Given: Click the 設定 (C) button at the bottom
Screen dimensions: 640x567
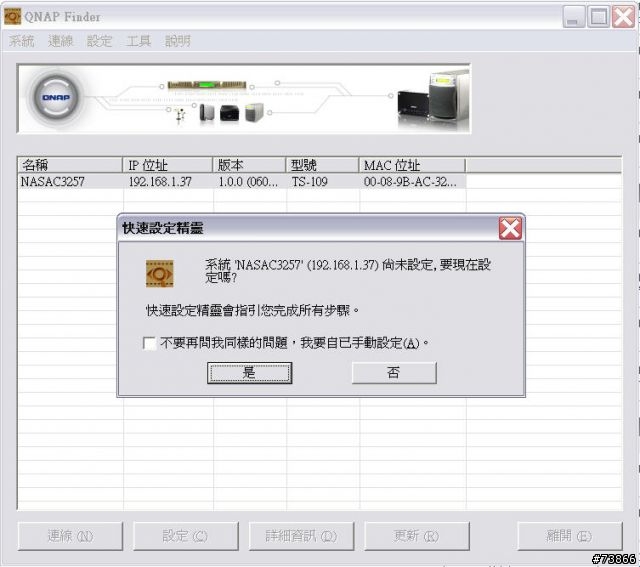Looking at the screenshot, I should tap(186, 536).
